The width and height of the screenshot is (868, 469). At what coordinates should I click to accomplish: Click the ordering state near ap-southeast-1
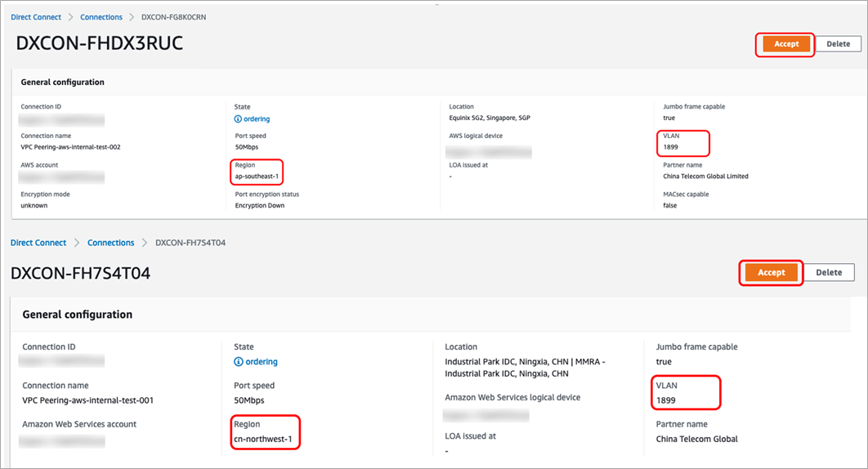pos(257,119)
